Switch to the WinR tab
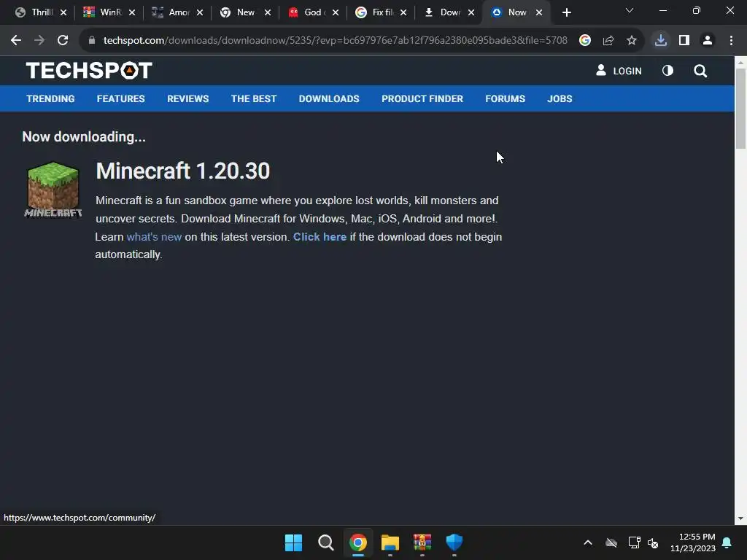 coord(109,12)
